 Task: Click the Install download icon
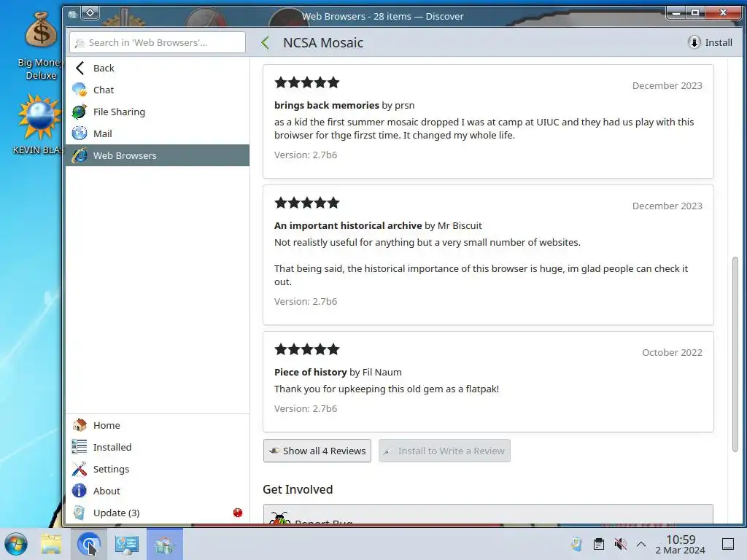[694, 42]
